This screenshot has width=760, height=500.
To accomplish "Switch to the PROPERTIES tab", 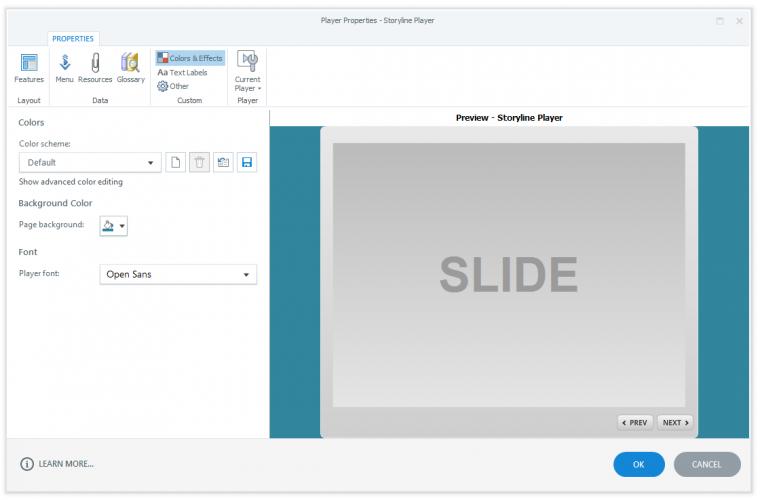I will click(73, 39).
